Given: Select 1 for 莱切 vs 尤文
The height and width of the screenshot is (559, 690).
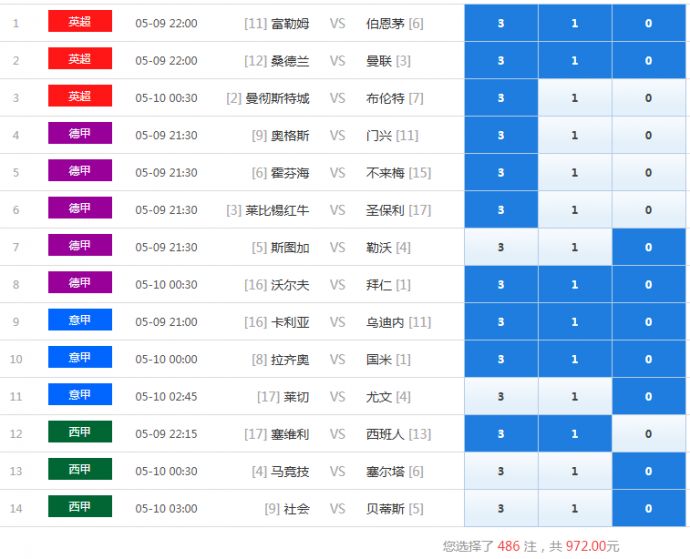Looking at the screenshot, I should click(575, 396).
